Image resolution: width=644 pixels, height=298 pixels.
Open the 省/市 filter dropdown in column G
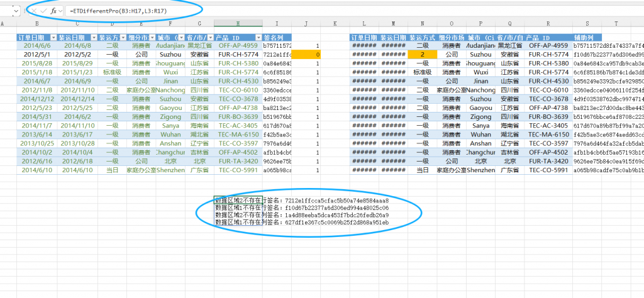click(x=210, y=37)
